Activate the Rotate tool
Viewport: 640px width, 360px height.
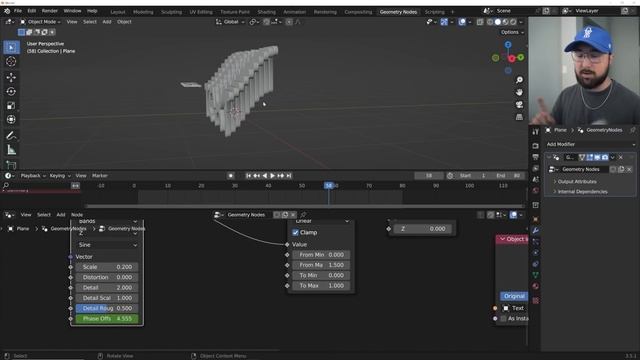(11, 91)
